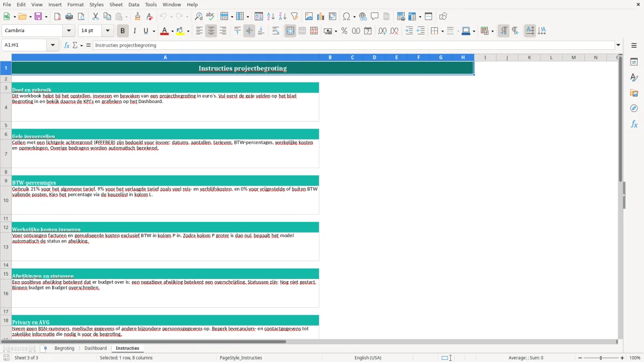
Task: Open the File menu
Action: (6, 4)
